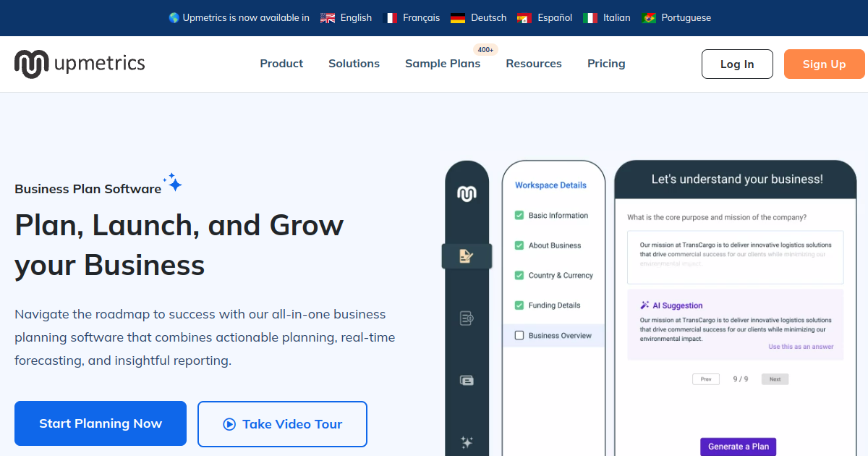868x456 pixels.
Task: Uncheck the About Business checkbox
Action: [519, 245]
